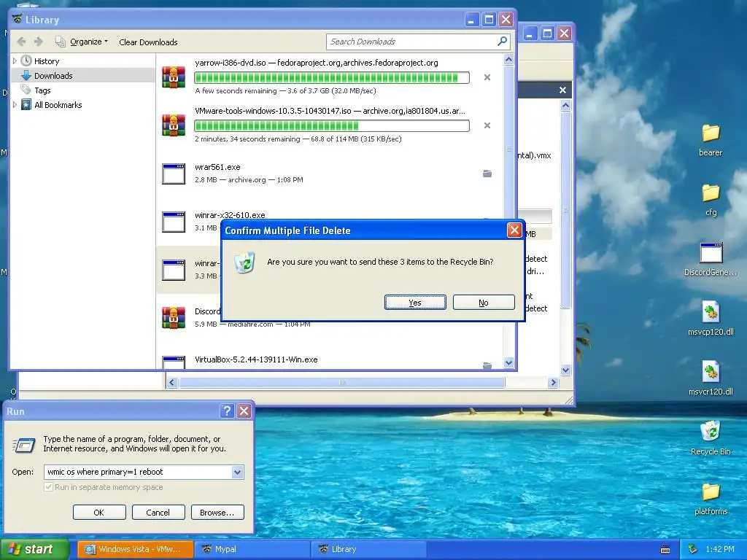Expand the All Bookmarks tree item
The height and width of the screenshot is (560, 747).
coord(15,105)
